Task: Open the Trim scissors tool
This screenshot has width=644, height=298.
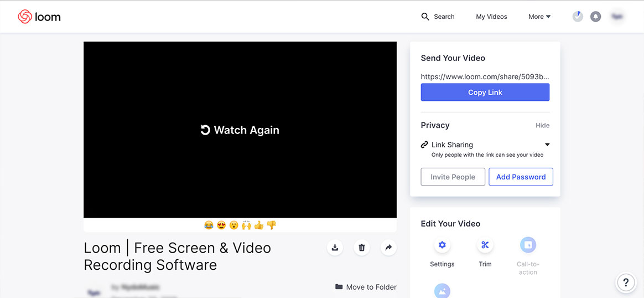Action: point(485,245)
